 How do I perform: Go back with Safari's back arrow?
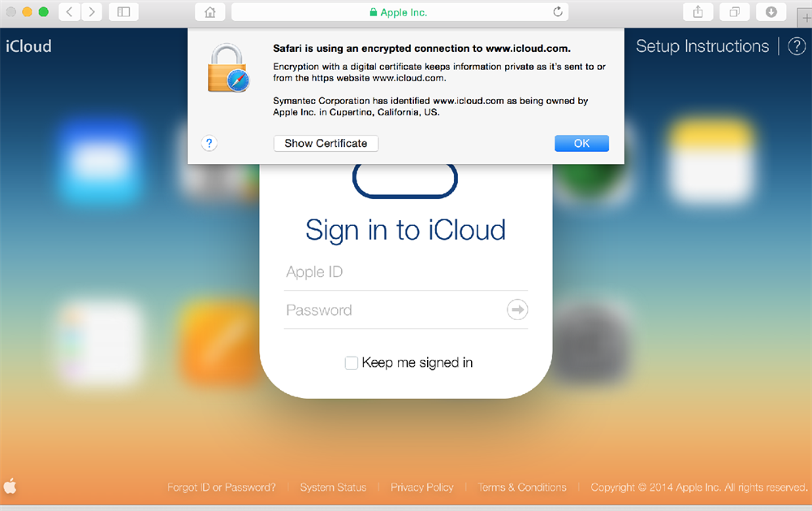[x=69, y=12]
